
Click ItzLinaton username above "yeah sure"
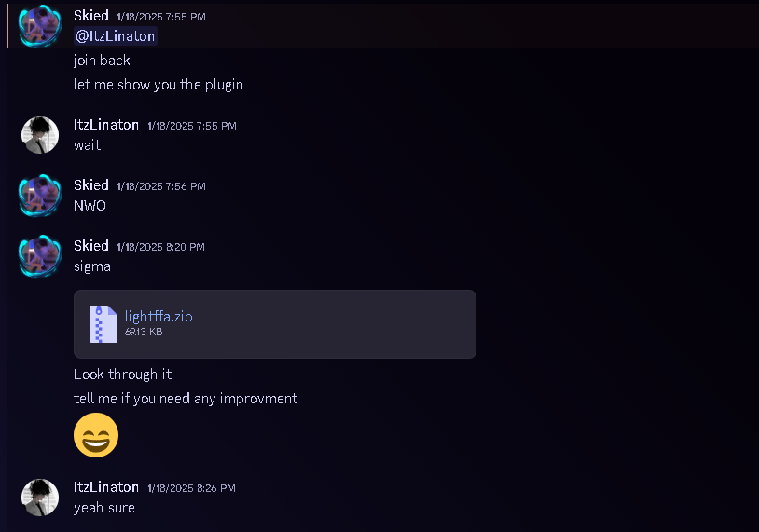(106, 487)
